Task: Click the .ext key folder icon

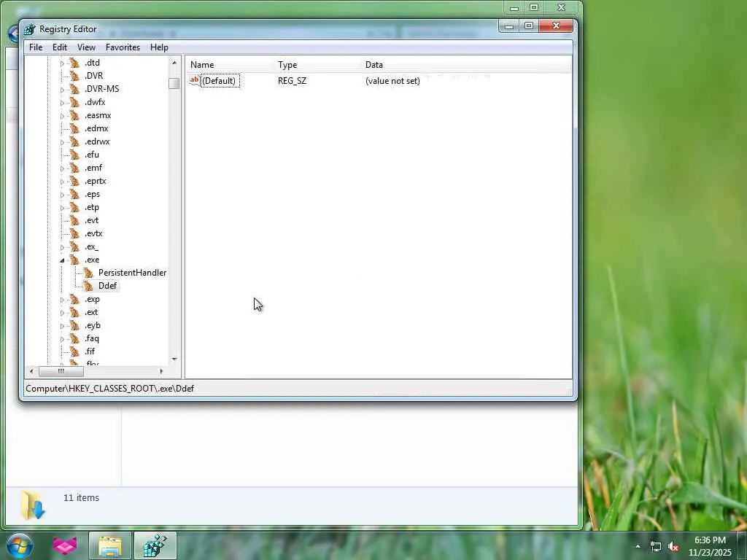Action: [75, 312]
